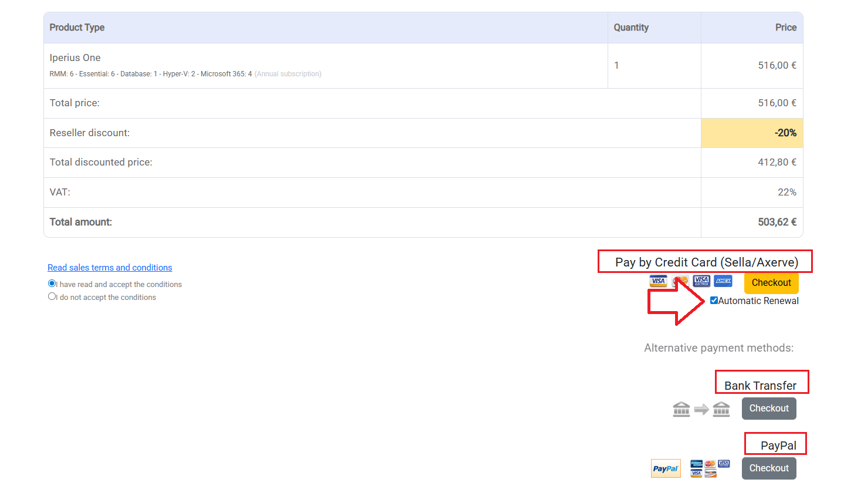Click the PayPal logo image
This screenshot has width=868, height=496.
[x=666, y=468]
